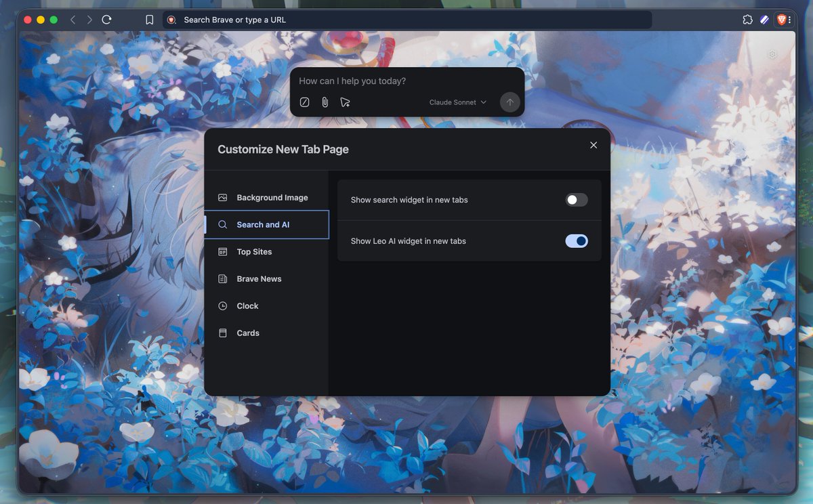Open the Brave lion menu button

[x=783, y=20]
